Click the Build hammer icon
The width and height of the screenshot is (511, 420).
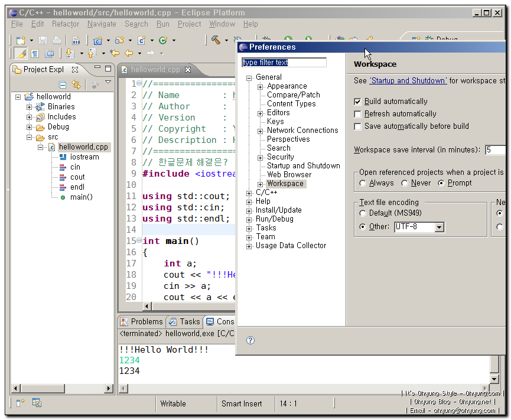[216, 40]
